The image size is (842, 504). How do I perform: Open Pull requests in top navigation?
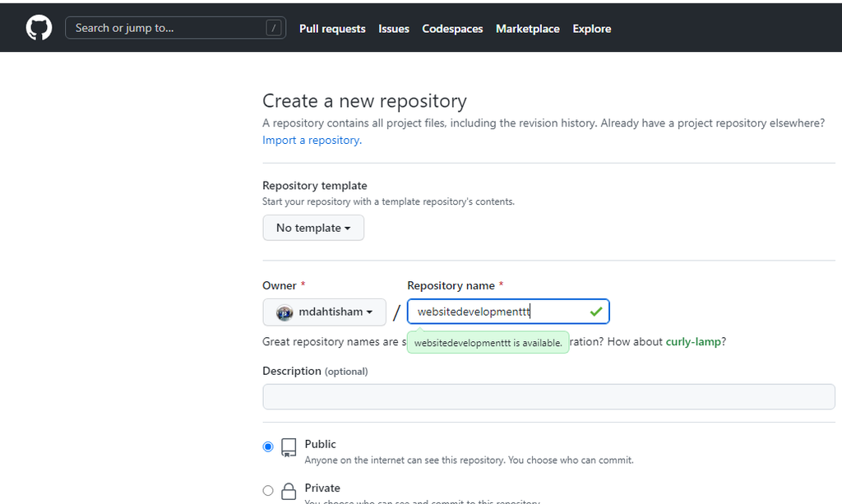pyautogui.click(x=332, y=29)
